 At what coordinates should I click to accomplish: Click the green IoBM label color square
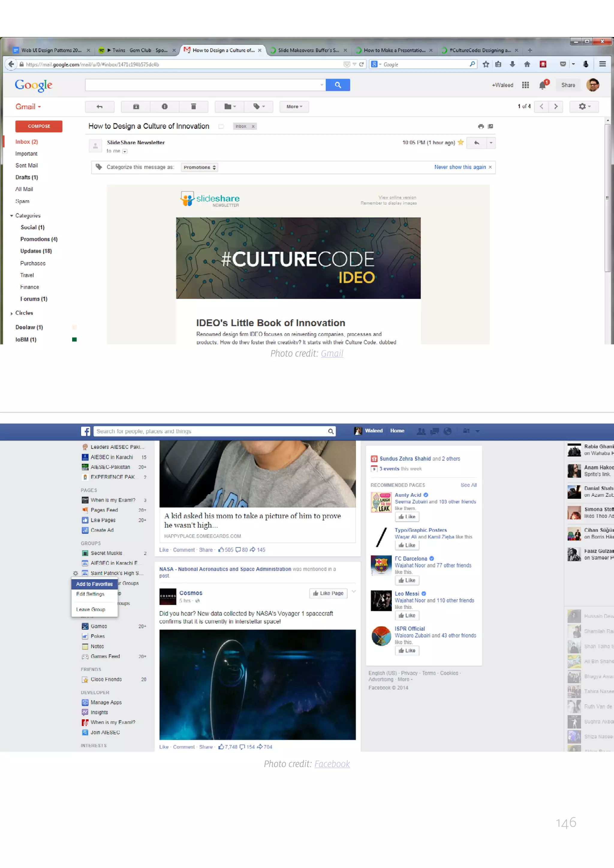[x=74, y=340]
